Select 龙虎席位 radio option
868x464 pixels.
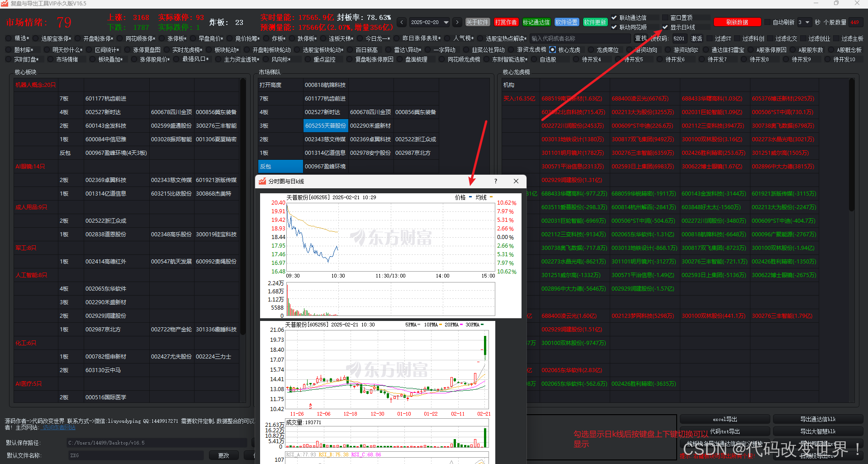(590, 50)
